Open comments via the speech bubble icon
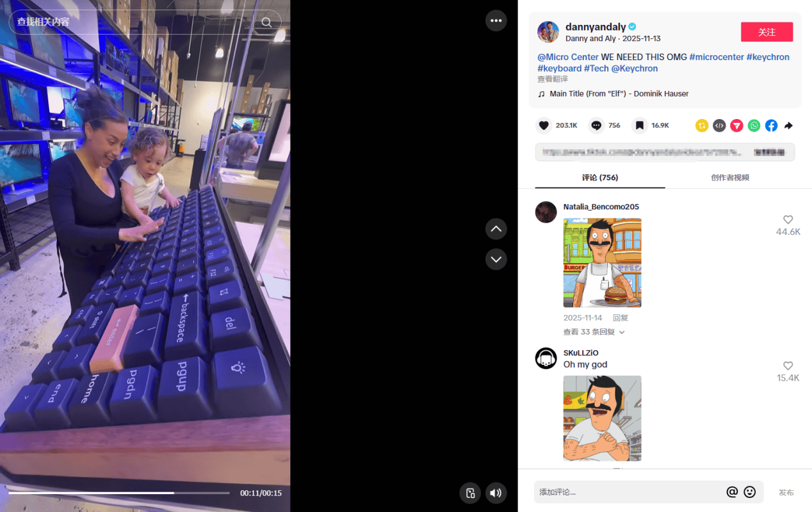Screen dimensions: 812x512 (596, 125)
